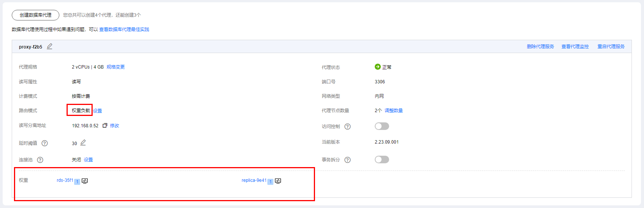This screenshot has width=644, height=208.
Task: Open the 查看数据库代理最佳实践 link
Action: (124, 30)
